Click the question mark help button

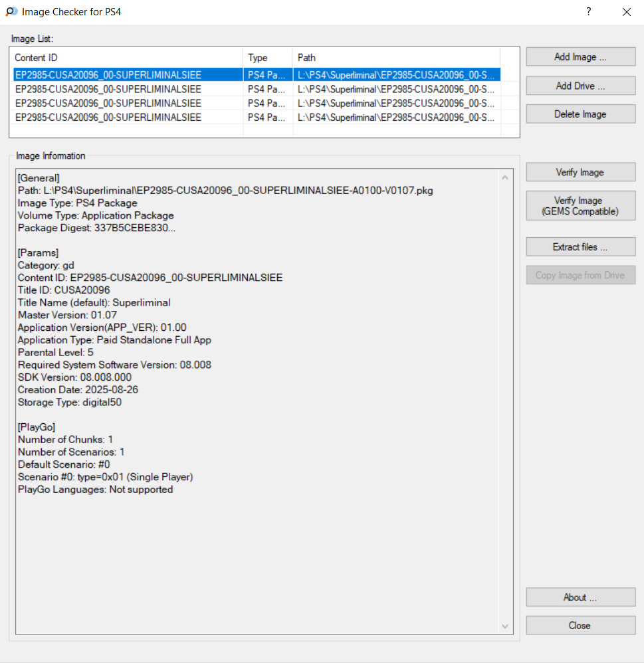coord(589,12)
